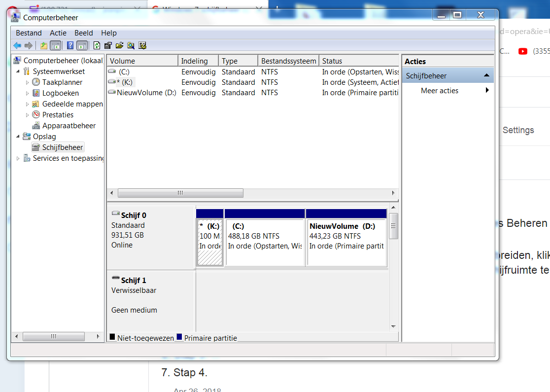Image resolution: width=550 pixels, height=392 pixels.
Task: Select the NieuwVolume (D:) partition block
Action: (x=346, y=238)
